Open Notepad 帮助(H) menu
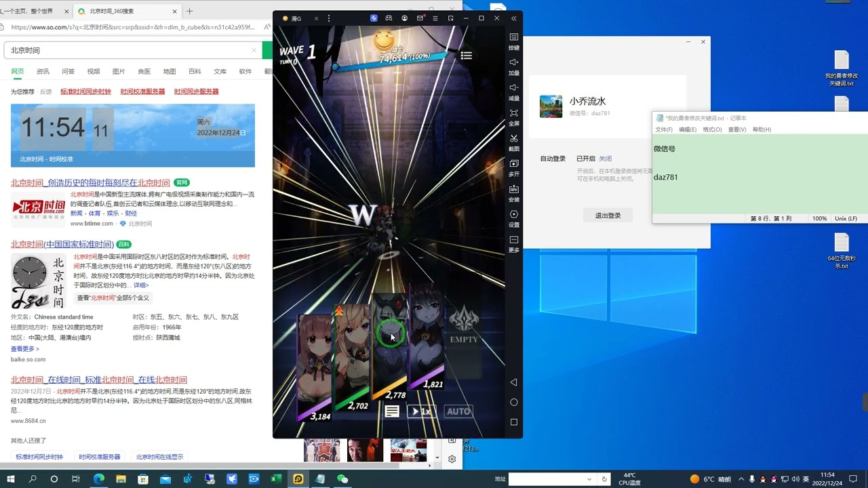The height and width of the screenshot is (488, 868). 762,129
